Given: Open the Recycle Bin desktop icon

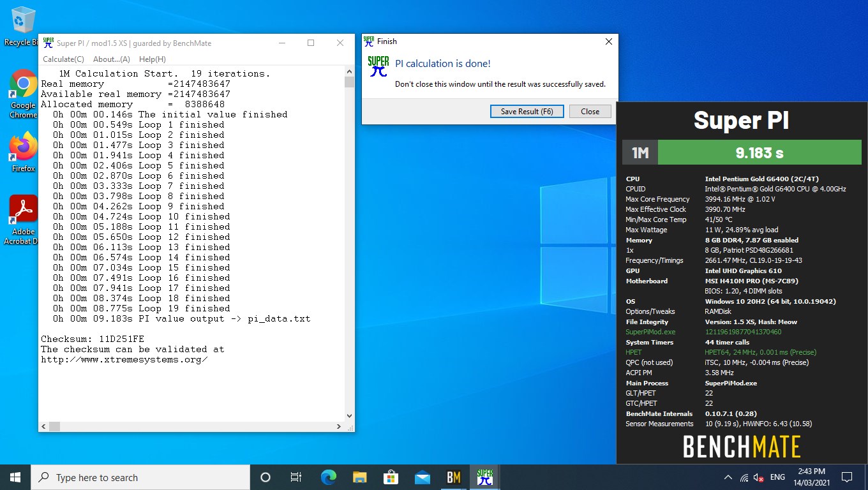Looking at the screenshot, I should 22,26.
